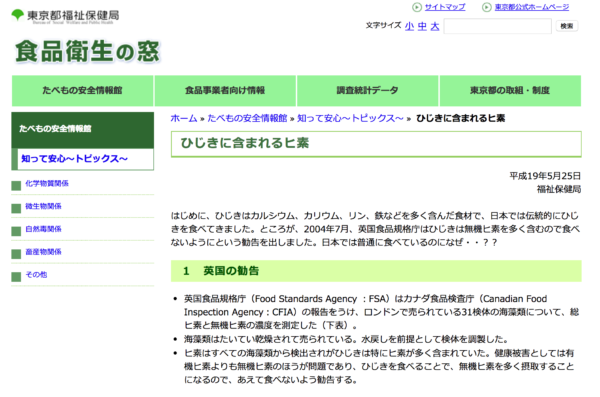This screenshot has width=600, height=397.
Task: Click the page heading ひじきに含まれるヒ素
Action: point(245,143)
